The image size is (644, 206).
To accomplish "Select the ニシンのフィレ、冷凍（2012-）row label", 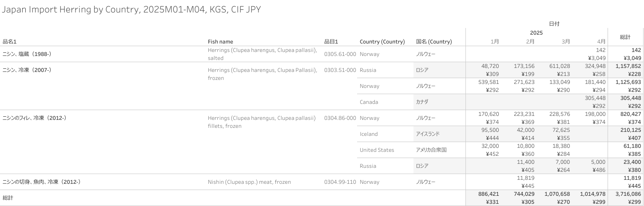I will point(35,118).
